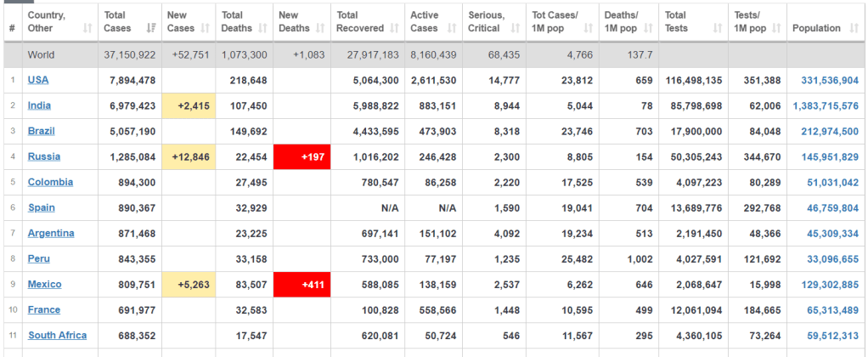Sort table by Total Cases sort icon
Image resolution: width=868 pixels, height=357 pixels.
(151, 28)
